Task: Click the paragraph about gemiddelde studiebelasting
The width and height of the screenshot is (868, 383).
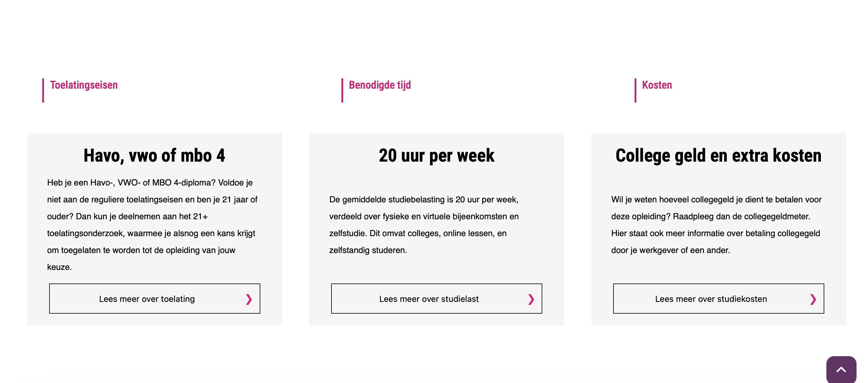Action: point(424,225)
